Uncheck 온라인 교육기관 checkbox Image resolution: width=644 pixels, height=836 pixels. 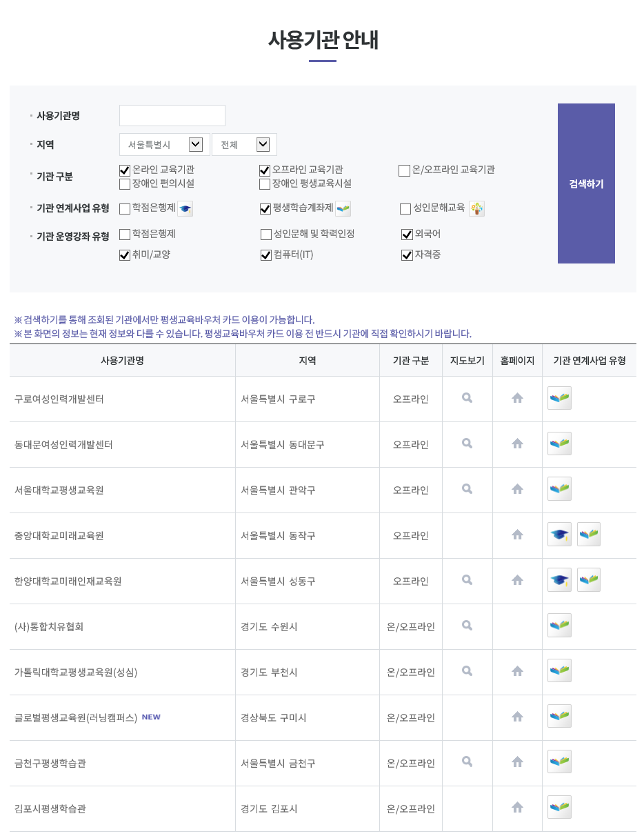pyautogui.click(x=125, y=170)
